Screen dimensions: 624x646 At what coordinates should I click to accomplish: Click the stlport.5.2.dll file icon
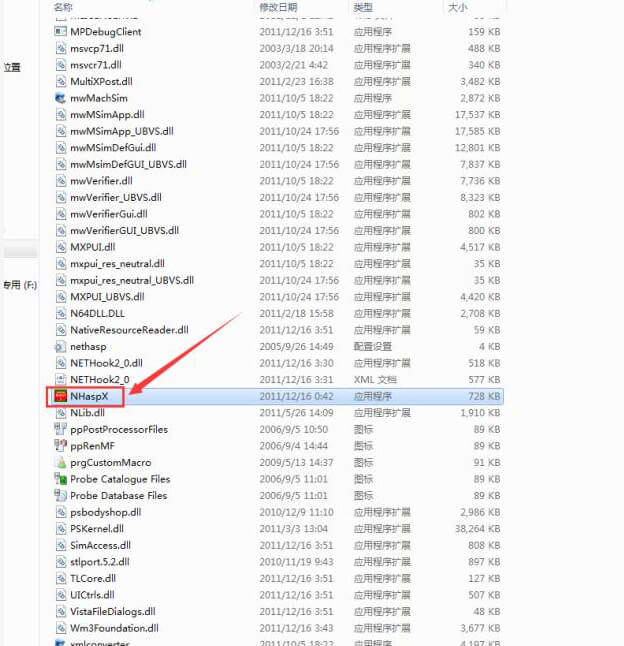(61, 562)
